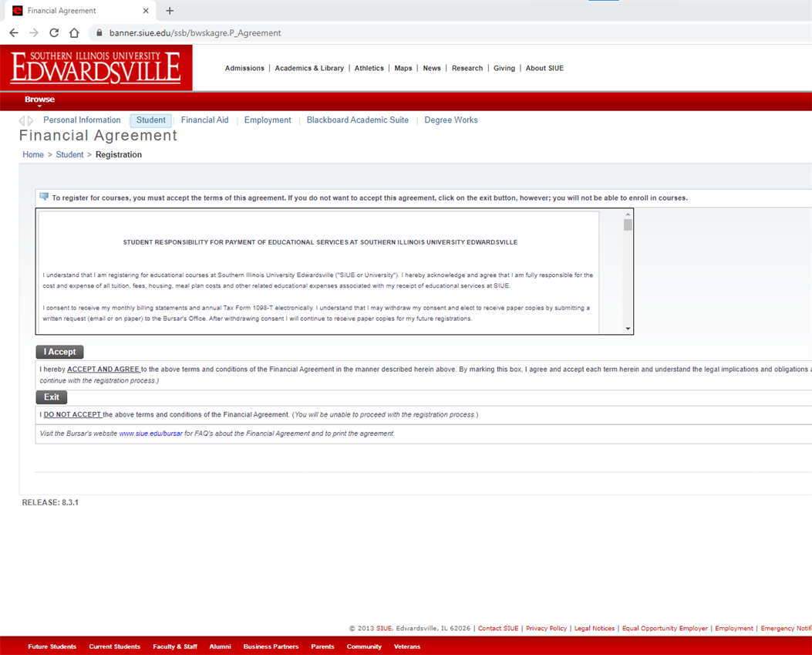Follow the www.siue.edu/bursar link
The height and width of the screenshot is (655, 812).
click(150, 434)
